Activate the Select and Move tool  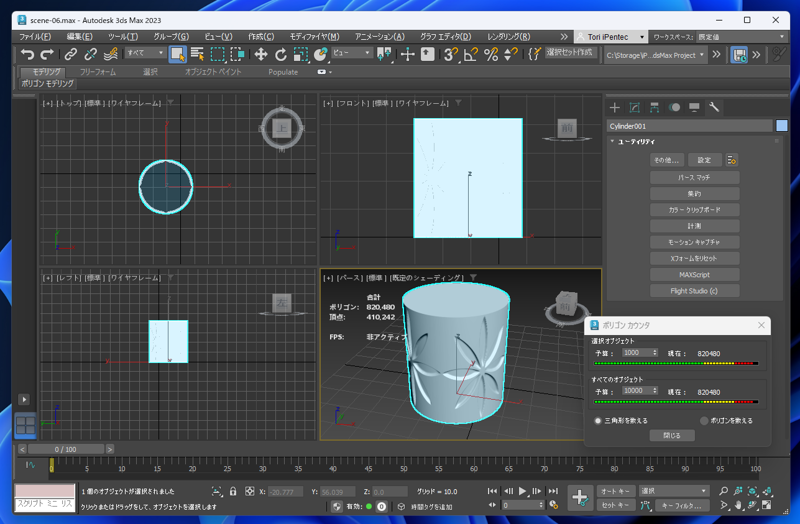click(x=261, y=54)
